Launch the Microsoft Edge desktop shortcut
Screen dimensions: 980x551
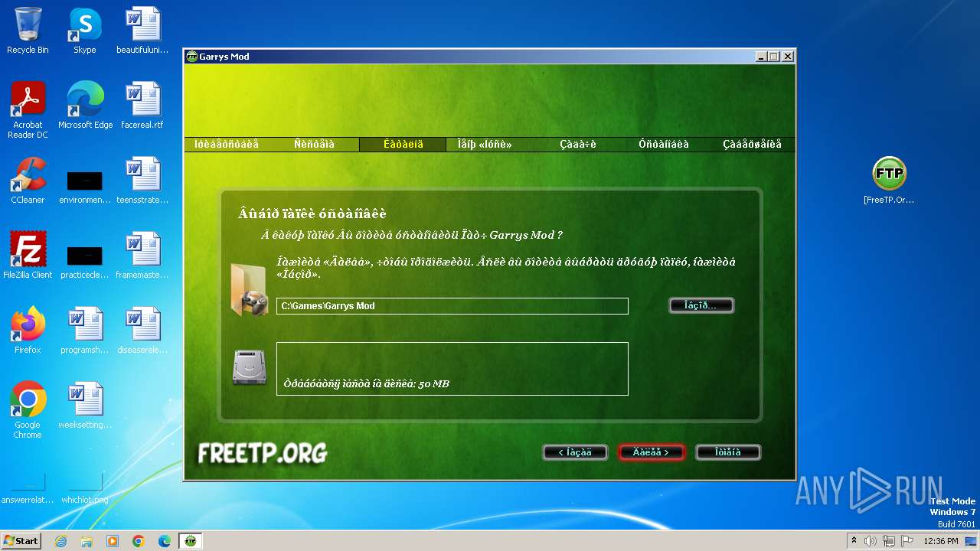[85, 106]
